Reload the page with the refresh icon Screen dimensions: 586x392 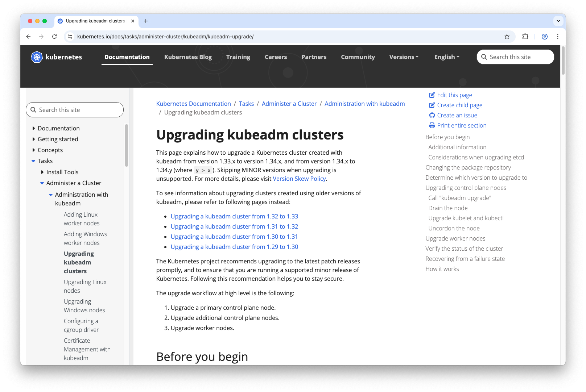tap(54, 37)
